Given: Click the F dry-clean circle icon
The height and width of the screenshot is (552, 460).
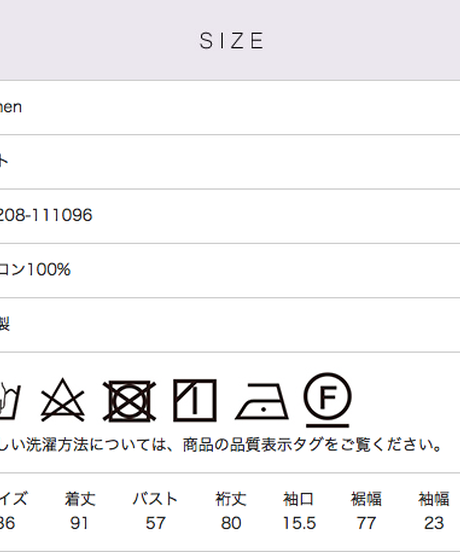Looking at the screenshot, I should tap(327, 400).
